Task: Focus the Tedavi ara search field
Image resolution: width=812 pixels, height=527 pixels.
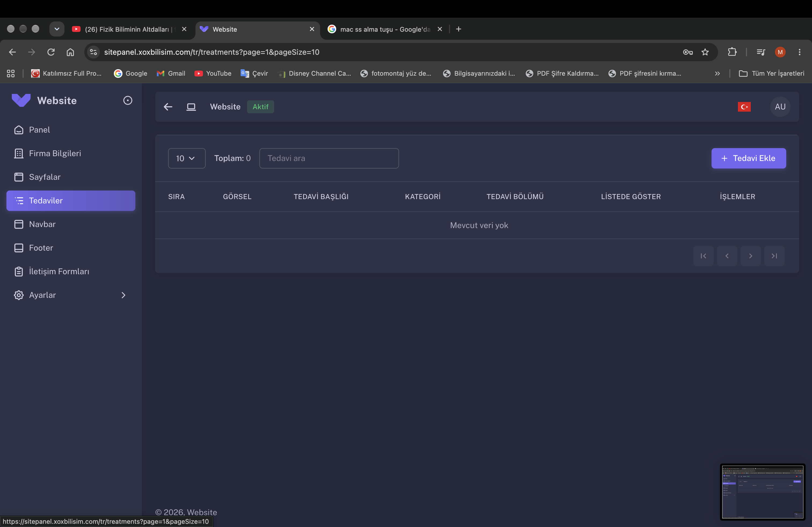Action: [x=329, y=158]
